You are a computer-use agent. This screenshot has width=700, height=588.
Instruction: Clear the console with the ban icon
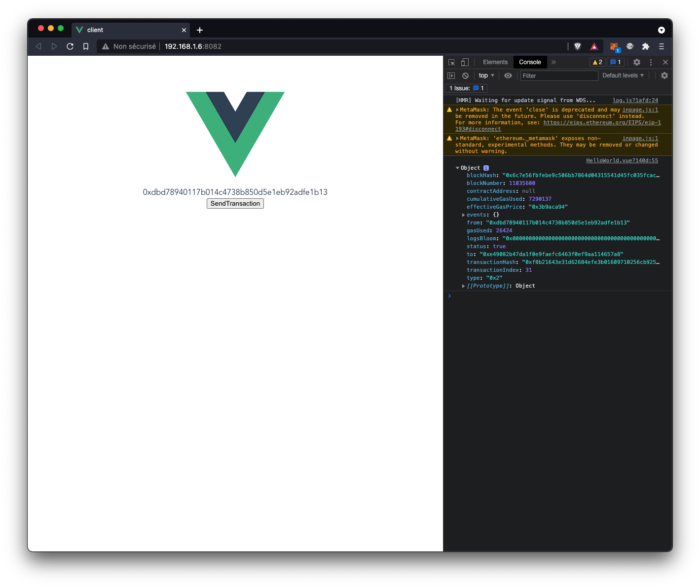pyautogui.click(x=465, y=75)
